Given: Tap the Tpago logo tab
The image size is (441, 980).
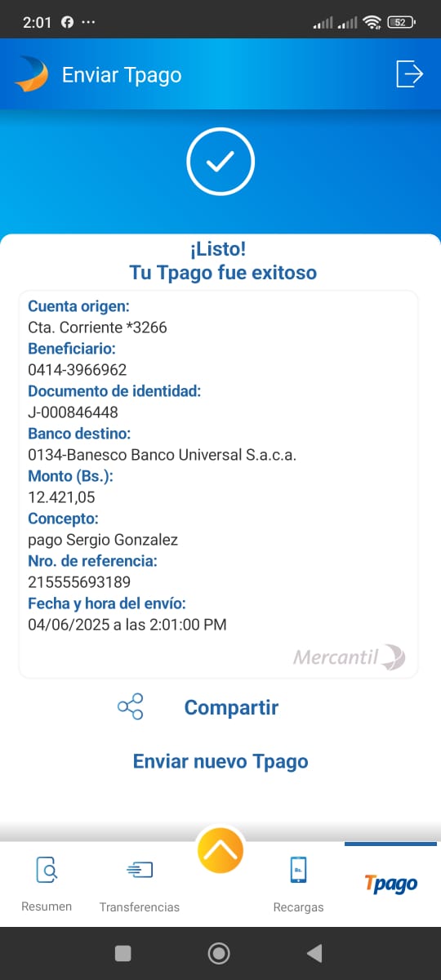Looking at the screenshot, I should click(391, 884).
